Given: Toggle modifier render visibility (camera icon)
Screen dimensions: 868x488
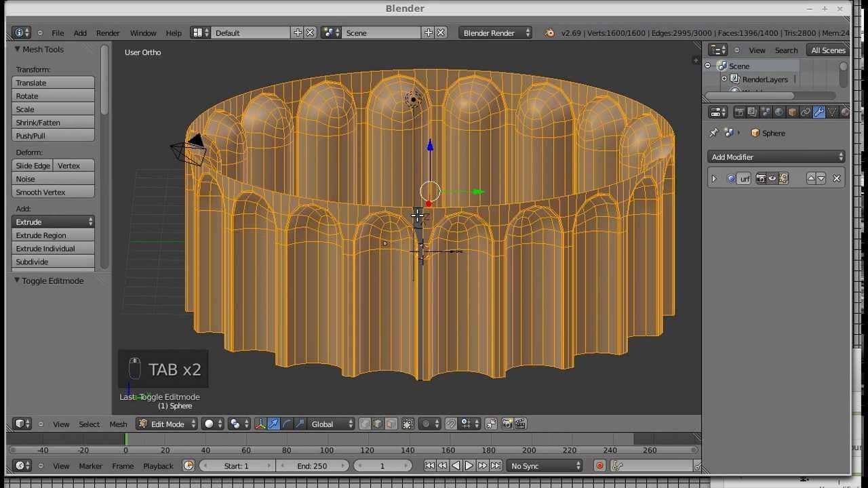Looking at the screenshot, I should (760, 179).
